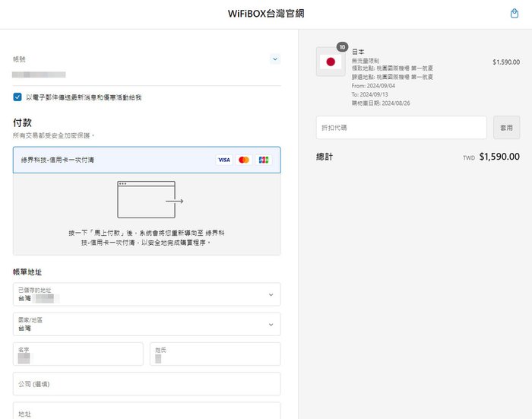Click the 套用 apply discount button
This screenshot has height=419, width=532.
coord(506,128)
